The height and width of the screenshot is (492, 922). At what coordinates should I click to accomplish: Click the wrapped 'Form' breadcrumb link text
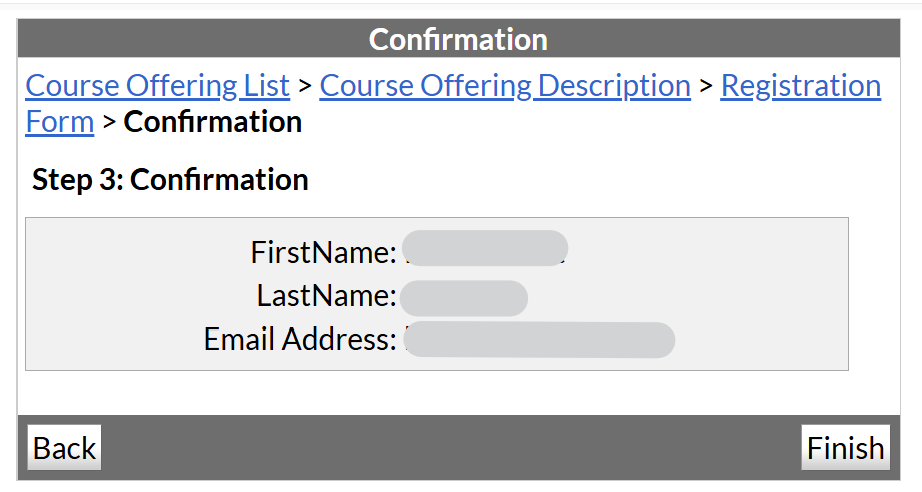(59, 122)
